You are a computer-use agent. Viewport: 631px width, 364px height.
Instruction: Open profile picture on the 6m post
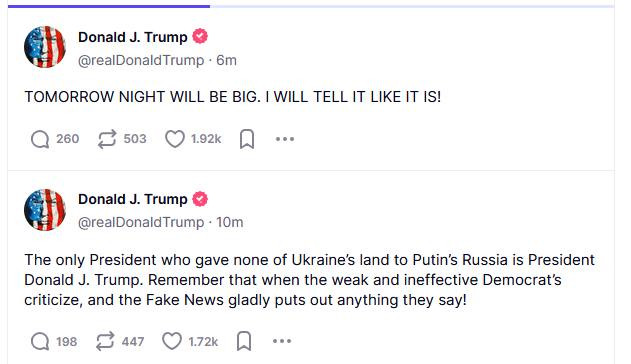[45, 47]
